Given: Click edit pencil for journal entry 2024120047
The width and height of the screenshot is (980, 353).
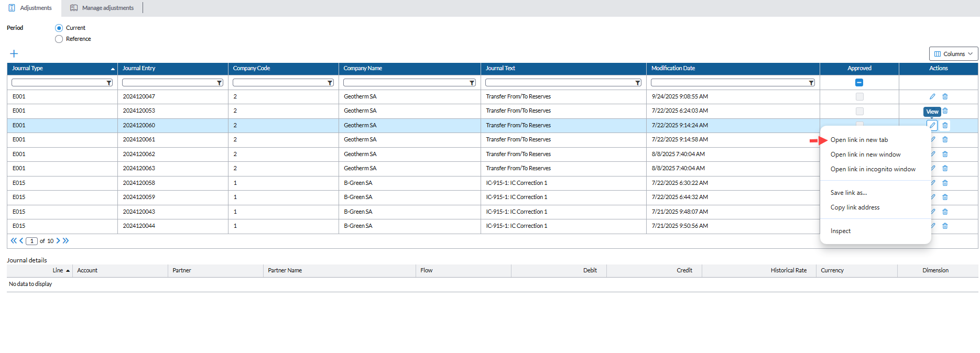Looking at the screenshot, I should point(932,96).
